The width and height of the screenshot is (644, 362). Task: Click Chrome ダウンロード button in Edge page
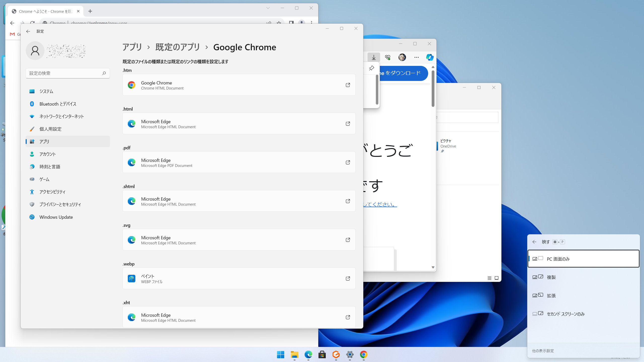click(403, 73)
